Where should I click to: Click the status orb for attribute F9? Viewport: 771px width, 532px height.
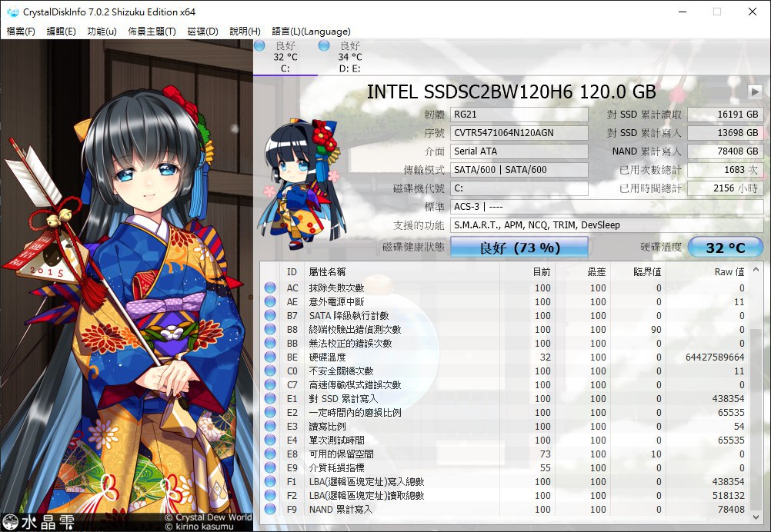[270, 510]
